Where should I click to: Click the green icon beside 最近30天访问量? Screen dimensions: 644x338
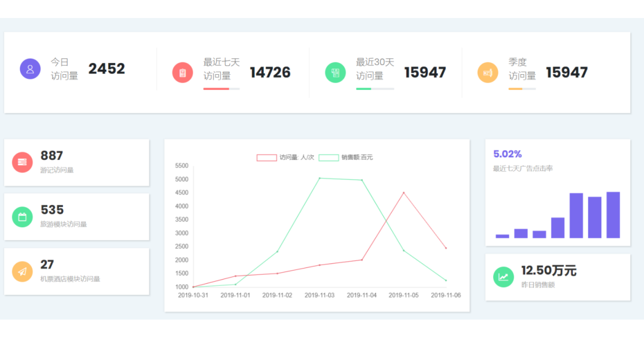point(335,72)
